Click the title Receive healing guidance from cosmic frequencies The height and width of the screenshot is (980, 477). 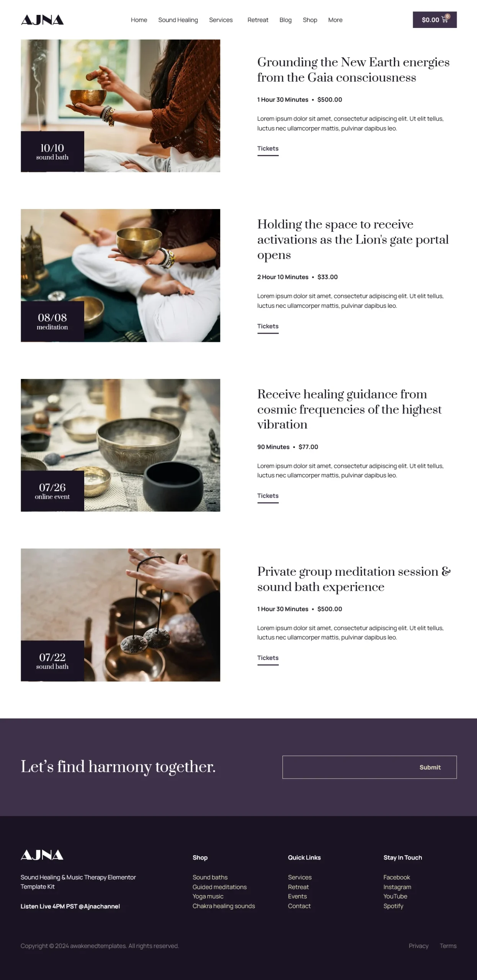tap(349, 409)
